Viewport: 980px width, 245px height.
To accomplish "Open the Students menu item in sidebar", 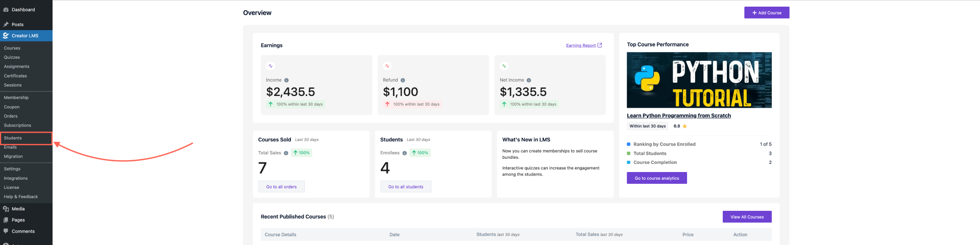I will (x=13, y=138).
